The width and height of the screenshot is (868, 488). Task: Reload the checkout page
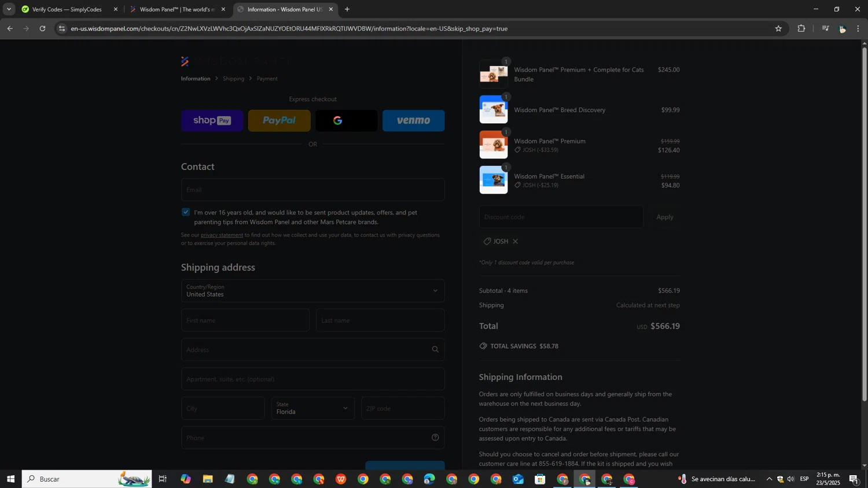pos(42,28)
